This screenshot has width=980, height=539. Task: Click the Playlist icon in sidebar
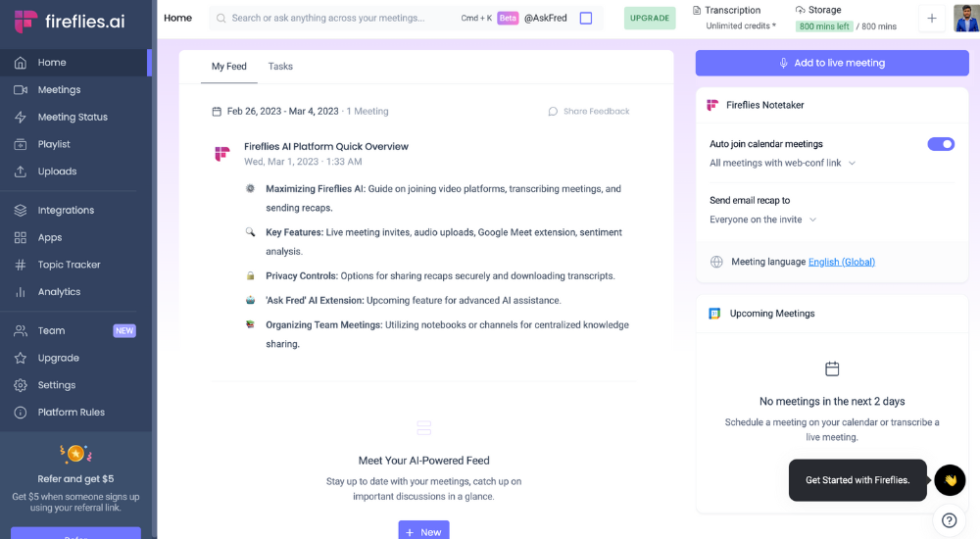(20, 145)
